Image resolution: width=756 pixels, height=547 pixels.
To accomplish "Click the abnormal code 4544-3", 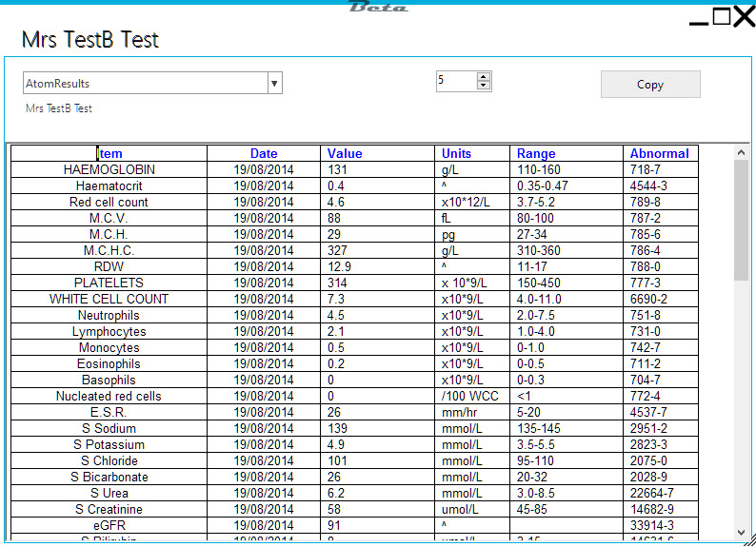I will [661, 186].
